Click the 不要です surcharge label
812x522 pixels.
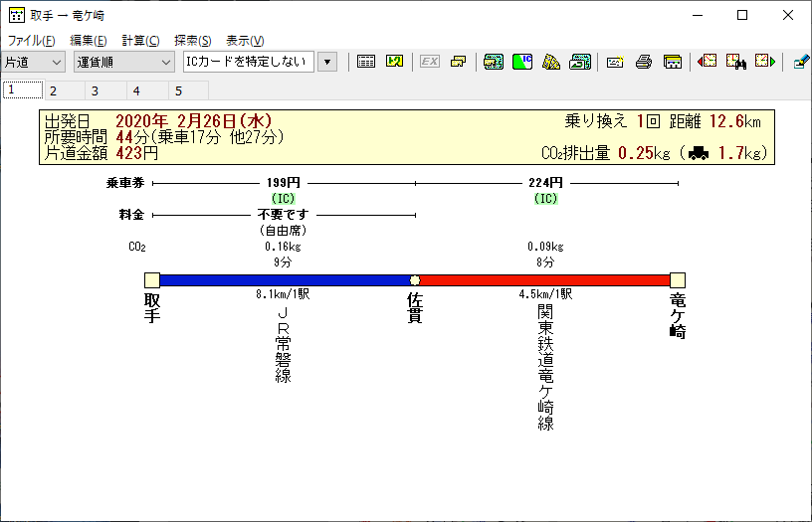[x=284, y=214]
